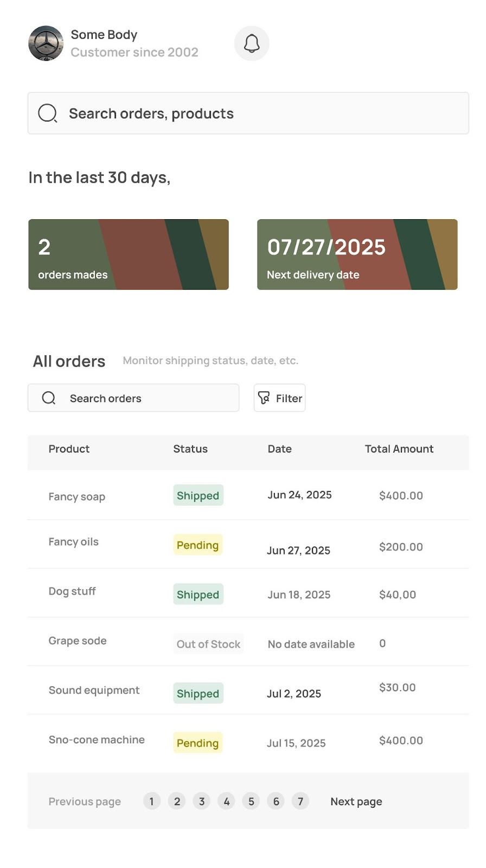Open the notification bell icon
Image resolution: width=486 pixels, height=868 pixels.
point(251,43)
